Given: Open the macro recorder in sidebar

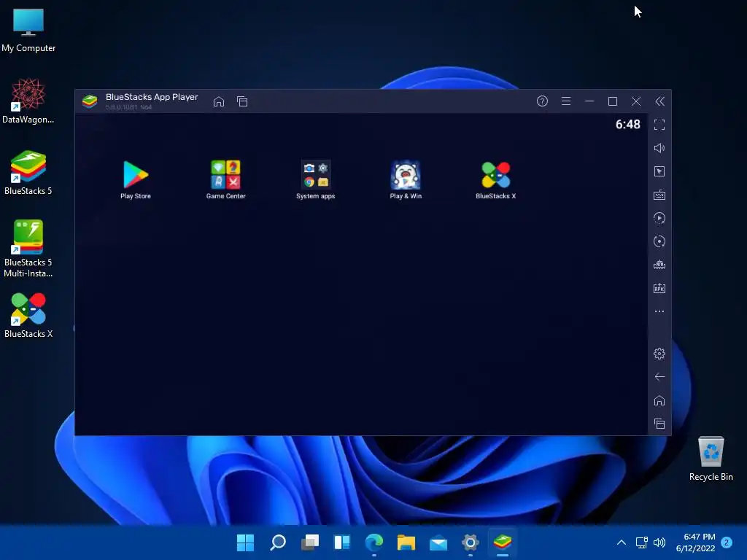Looking at the screenshot, I should click(x=659, y=218).
